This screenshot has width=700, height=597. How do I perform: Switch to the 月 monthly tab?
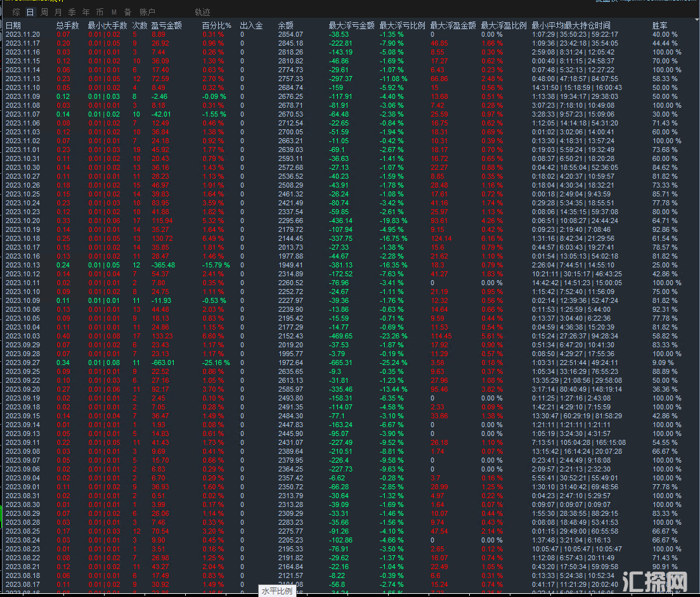point(58,12)
